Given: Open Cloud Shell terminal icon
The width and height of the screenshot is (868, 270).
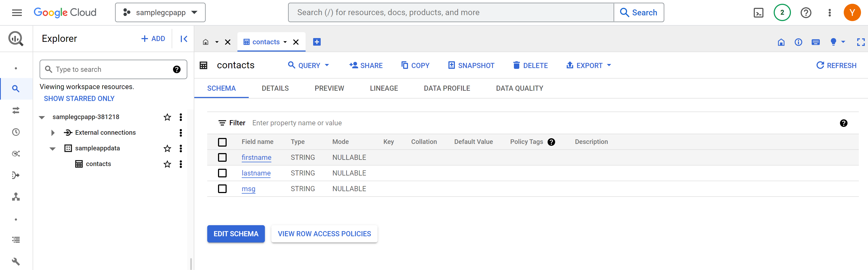Looking at the screenshot, I should pos(758,13).
